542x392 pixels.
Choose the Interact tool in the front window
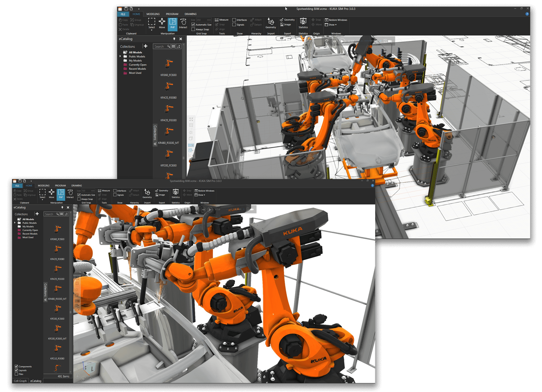coord(70,193)
